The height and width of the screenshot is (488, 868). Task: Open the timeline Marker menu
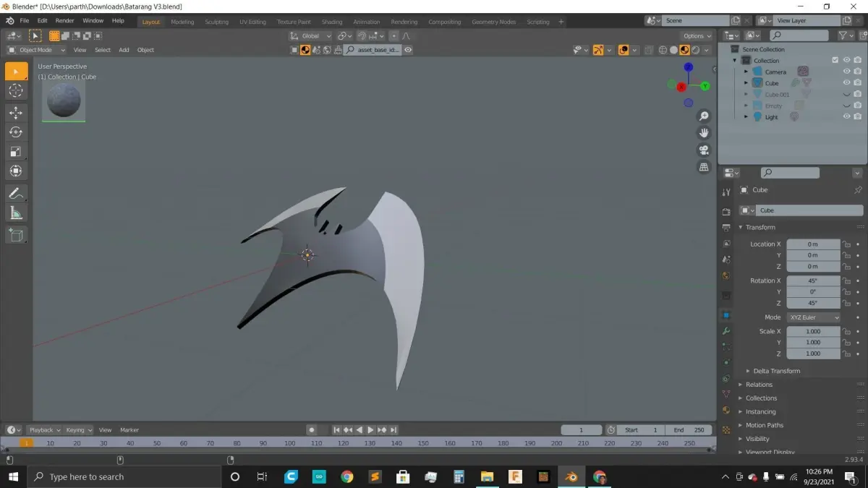point(129,430)
